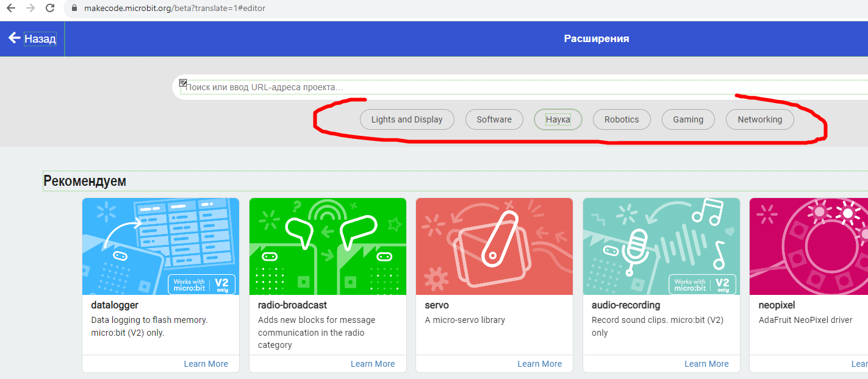The height and width of the screenshot is (379, 868).
Task: Click the browser back navigation arrow
Action: coord(11,9)
